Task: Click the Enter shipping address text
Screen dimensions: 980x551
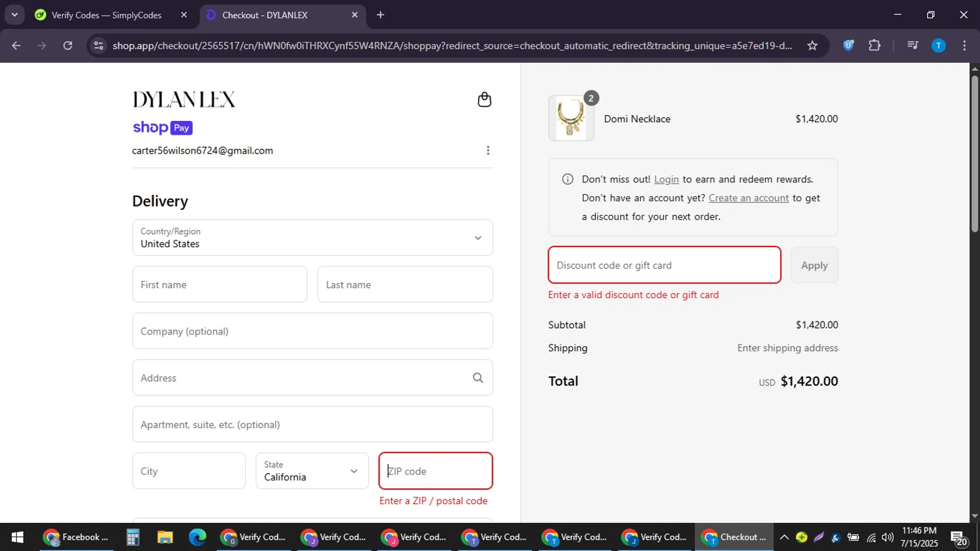Action: [x=788, y=348]
